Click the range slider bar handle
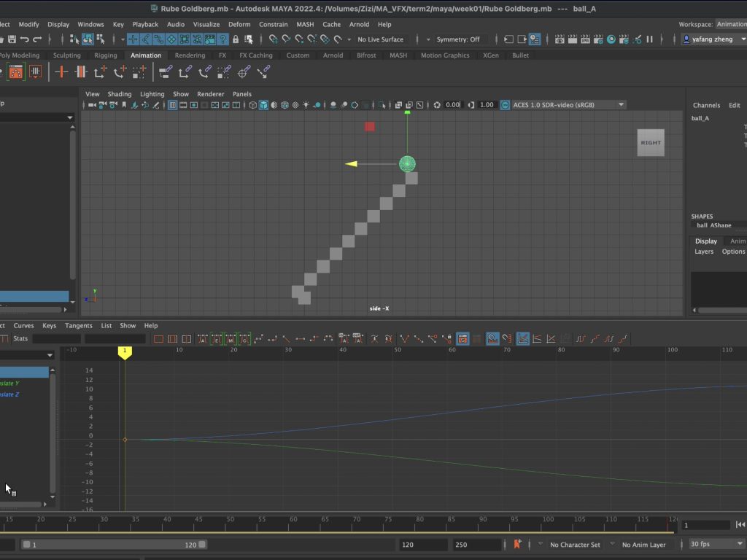 tap(113, 545)
